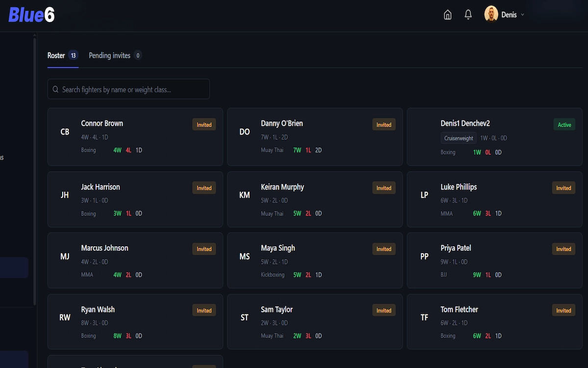Click the Blue6 logo
Image resolution: width=588 pixels, height=368 pixels.
tap(31, 15)
